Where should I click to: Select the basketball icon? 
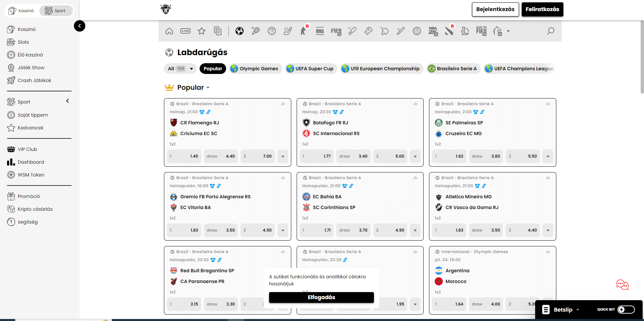[x=272, y=31]
